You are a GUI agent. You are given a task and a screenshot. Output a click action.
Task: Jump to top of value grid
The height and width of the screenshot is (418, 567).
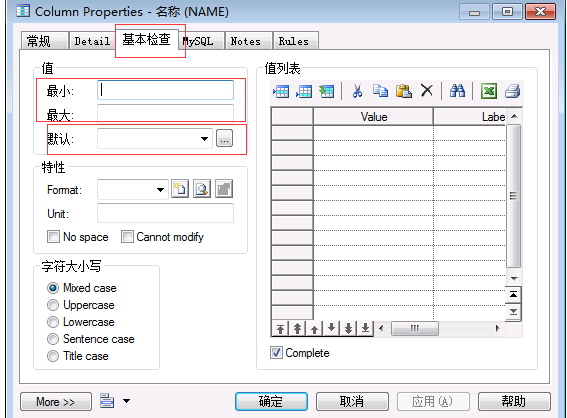click(x=513, y=295)
